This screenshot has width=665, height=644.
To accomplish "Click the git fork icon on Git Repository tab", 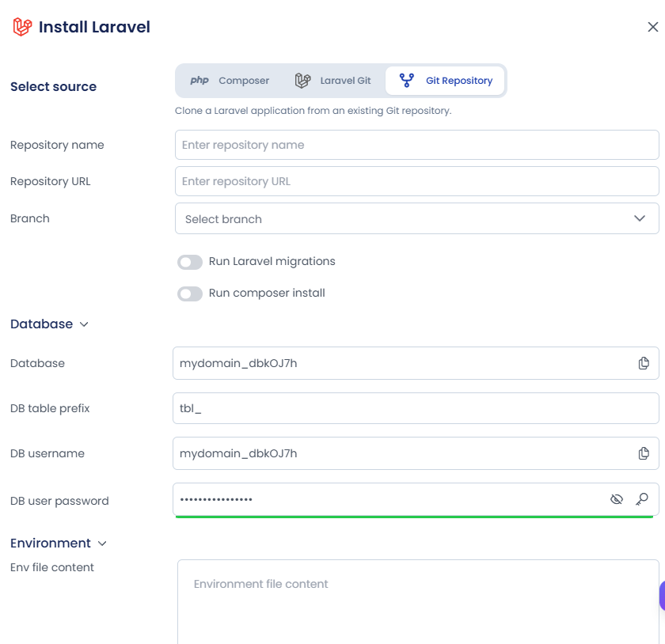I will tap(407, 80).
